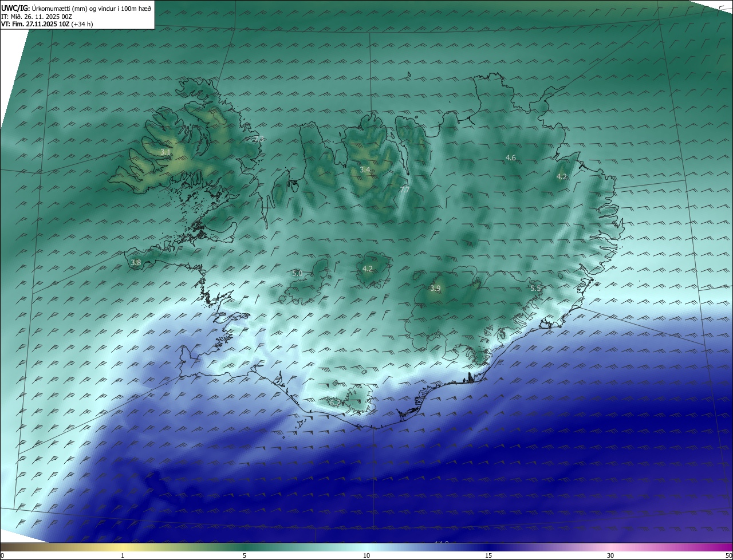Select the 5.0 value label

297,274
